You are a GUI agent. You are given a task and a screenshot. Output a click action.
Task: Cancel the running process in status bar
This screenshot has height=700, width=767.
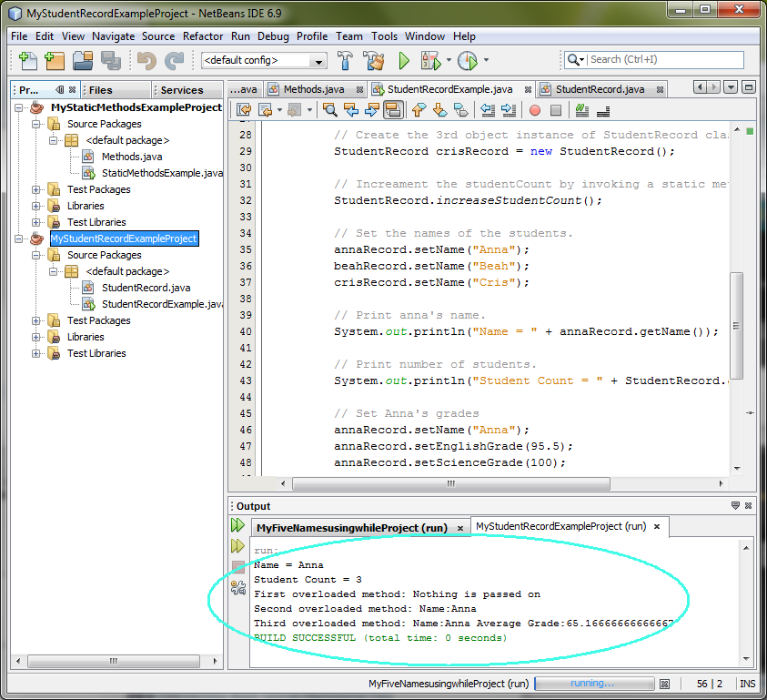(x=664, y=684)
